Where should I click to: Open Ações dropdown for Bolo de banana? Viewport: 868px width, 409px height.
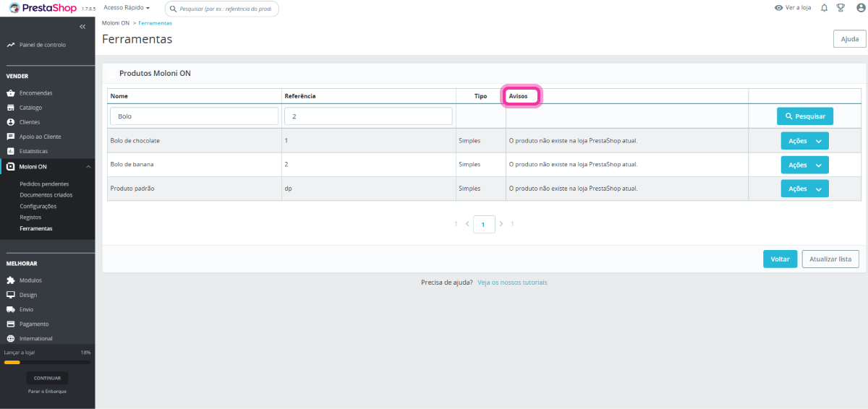click(x=804, y=165)
